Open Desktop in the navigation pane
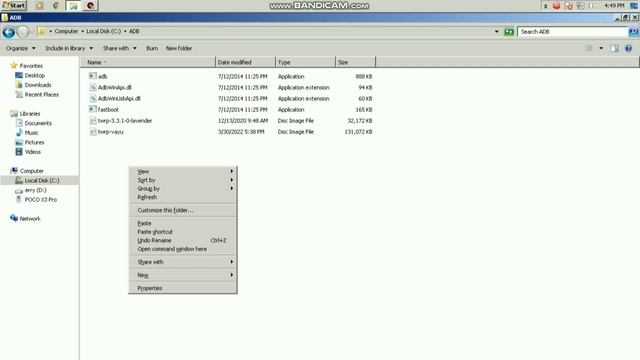Screen dimensions: 640x360 coord(34,75)
